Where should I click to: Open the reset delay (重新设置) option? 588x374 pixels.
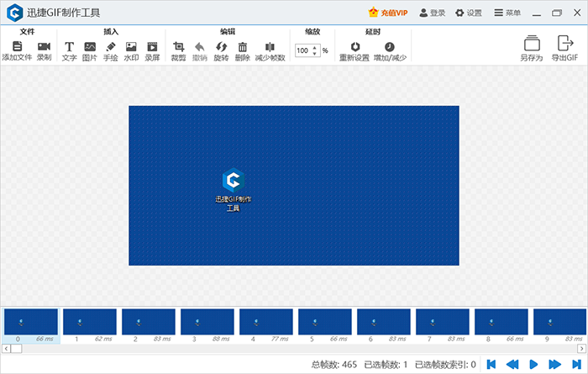354,48
